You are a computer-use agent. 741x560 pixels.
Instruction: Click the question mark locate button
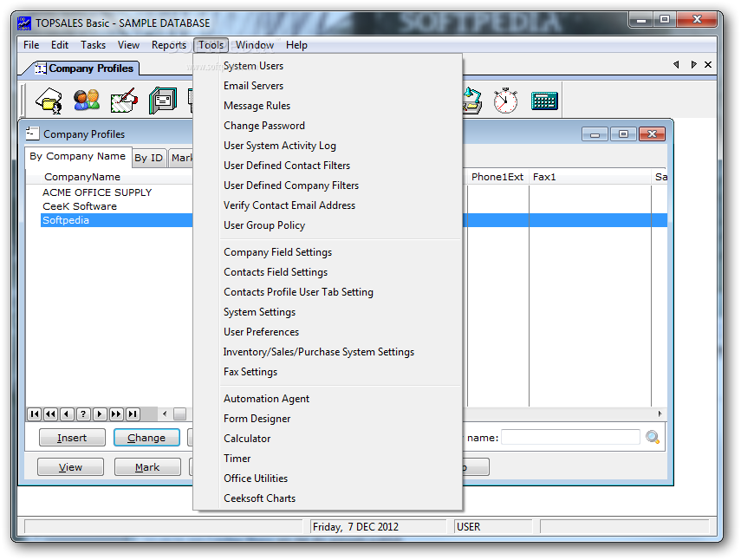click(83, 414)
